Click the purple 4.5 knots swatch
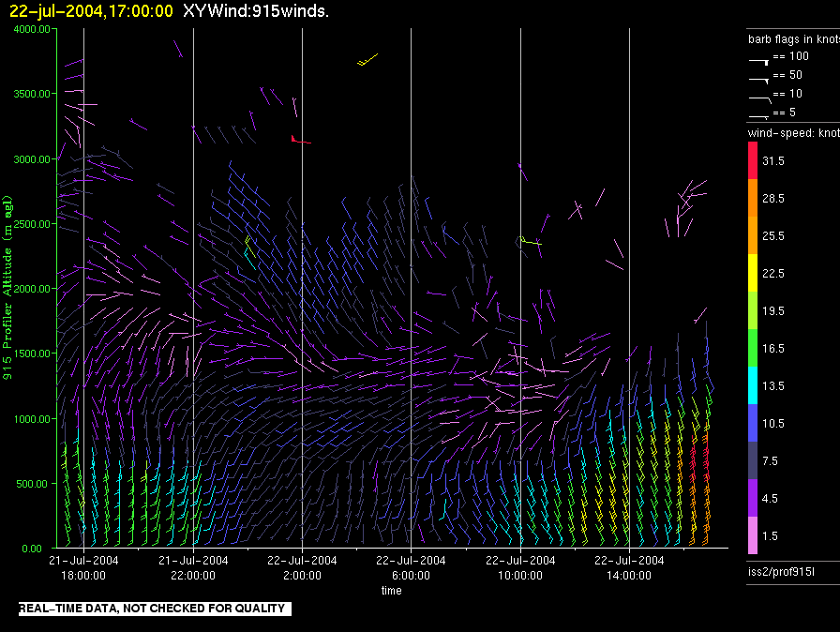 (x=753, y=498)
